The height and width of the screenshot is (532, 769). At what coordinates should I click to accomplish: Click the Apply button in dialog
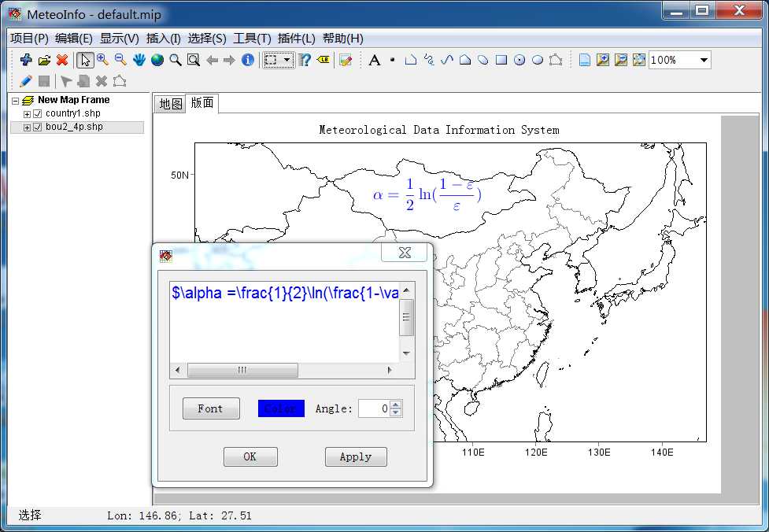[x=356, y=456]
